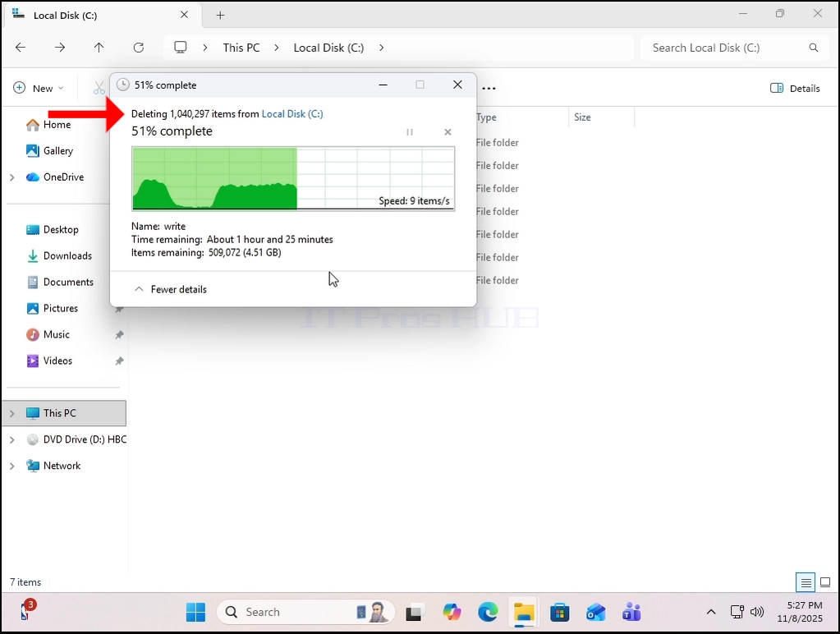This screenshot has width=840, height=634.
Task: Click the deletion progress graph
Action: click(x=293, y=178)
